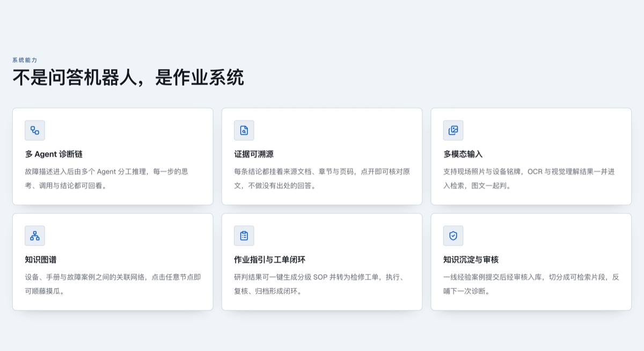Click the 知识图谱 network icon

click(x=35, y=236)
